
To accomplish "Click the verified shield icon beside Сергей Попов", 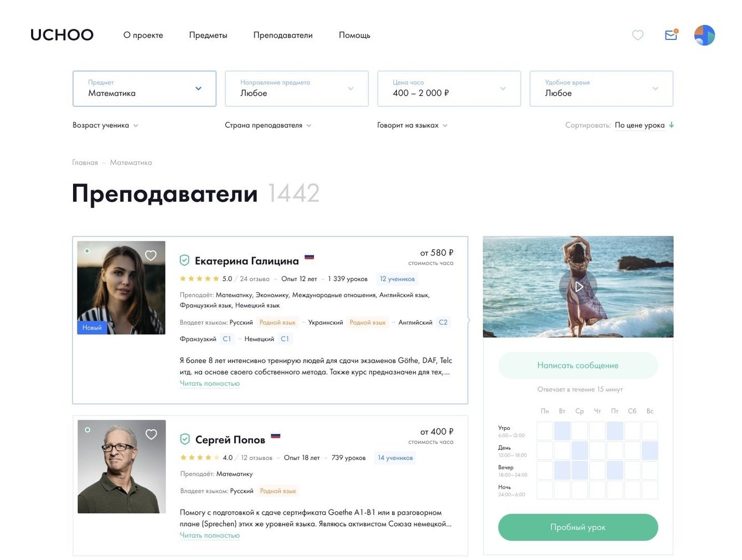I will [185, 439].
